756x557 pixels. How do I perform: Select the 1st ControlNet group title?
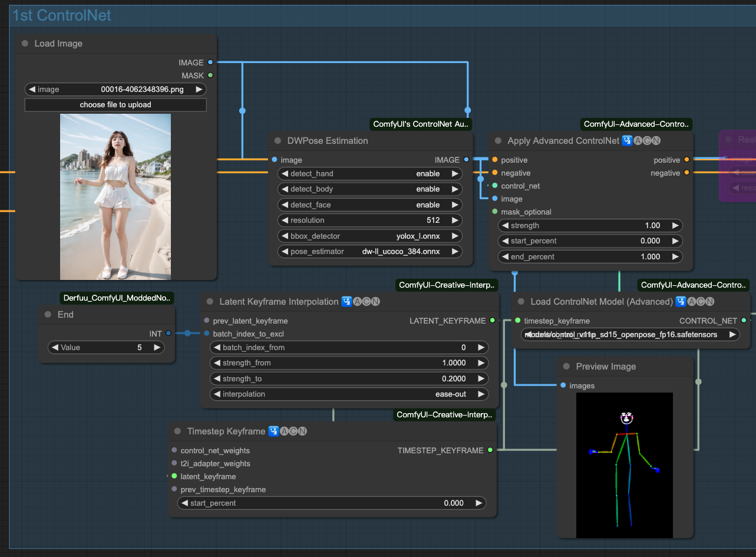(x=61, y=15)
